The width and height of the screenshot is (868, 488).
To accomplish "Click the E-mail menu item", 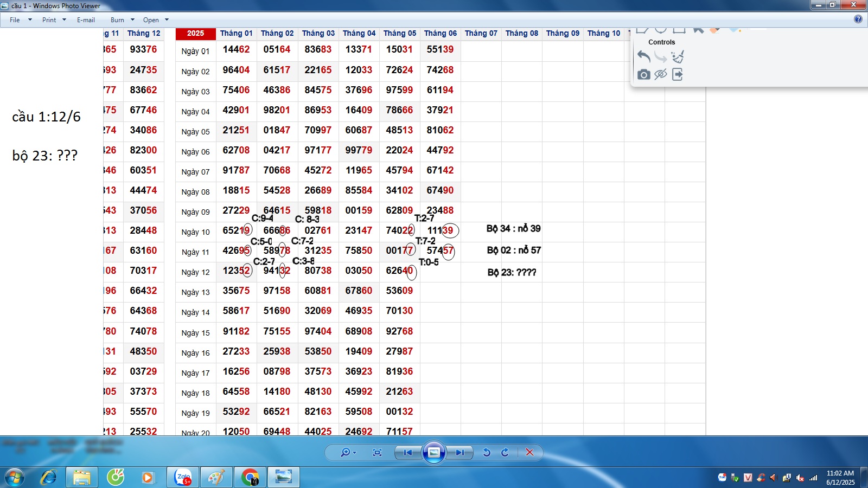I will [x=86, y=20].
